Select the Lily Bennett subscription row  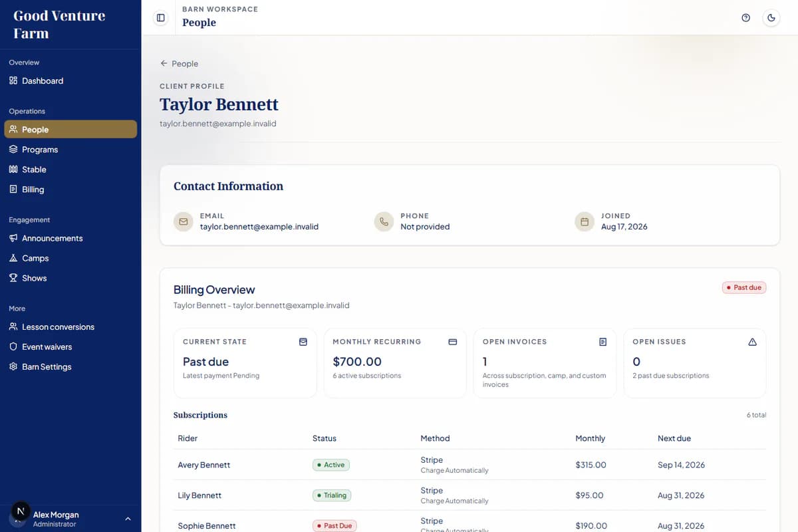click(469, 495)
